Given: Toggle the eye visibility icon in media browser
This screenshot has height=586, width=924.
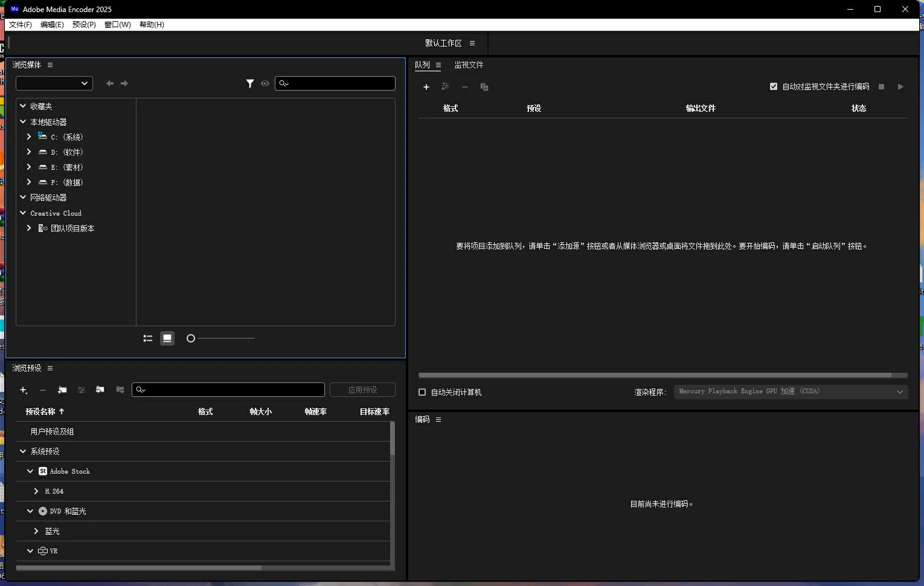Looking at the screenshot, I should (x=265, y=83).
